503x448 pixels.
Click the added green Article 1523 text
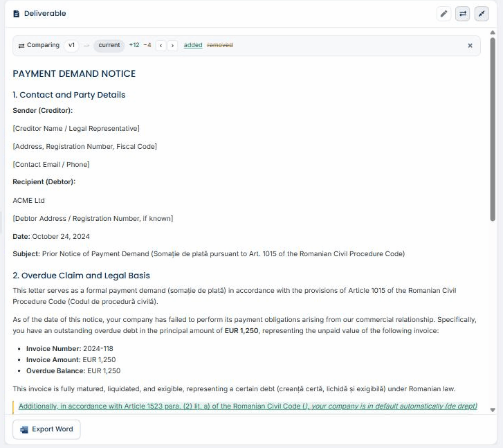tap(248, 406)
